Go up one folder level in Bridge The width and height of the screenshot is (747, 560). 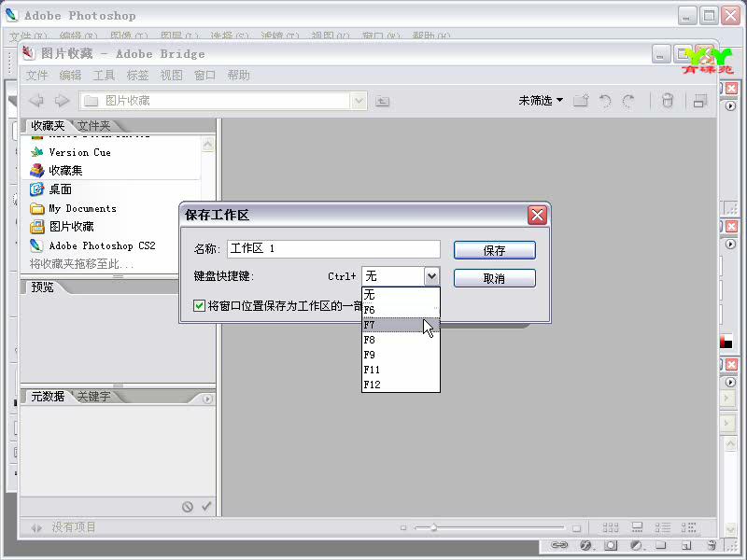point(382,101)
